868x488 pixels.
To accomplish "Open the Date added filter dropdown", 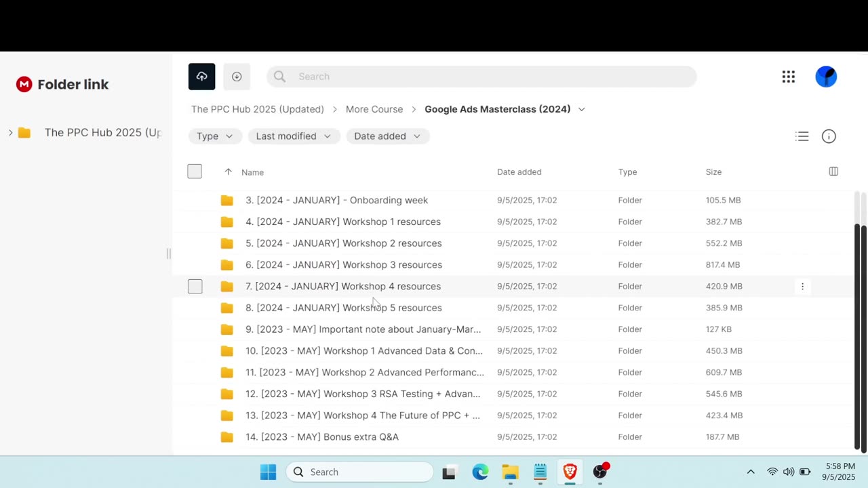I will 387,136.
